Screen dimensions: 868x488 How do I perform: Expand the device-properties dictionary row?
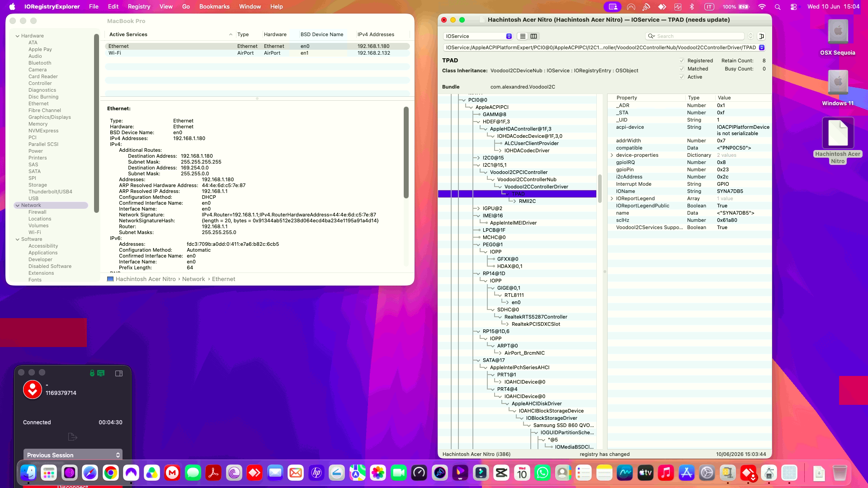pos(612,155)
